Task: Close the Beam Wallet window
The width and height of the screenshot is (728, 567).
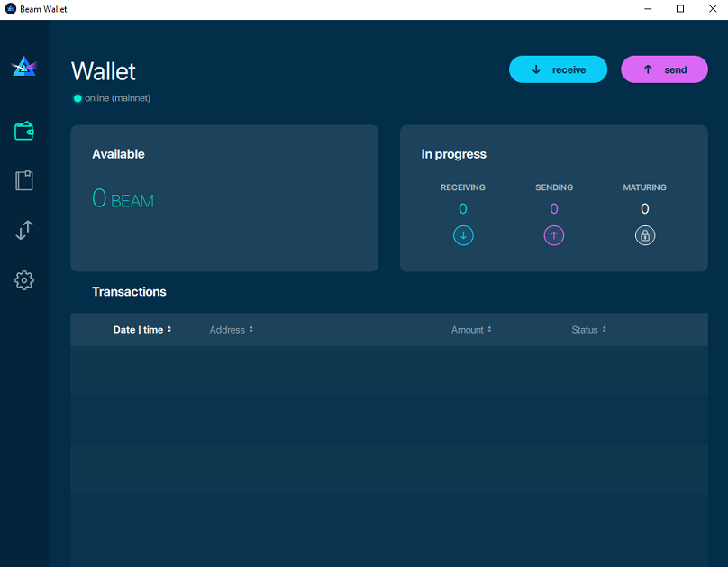Action: point(713,9)
